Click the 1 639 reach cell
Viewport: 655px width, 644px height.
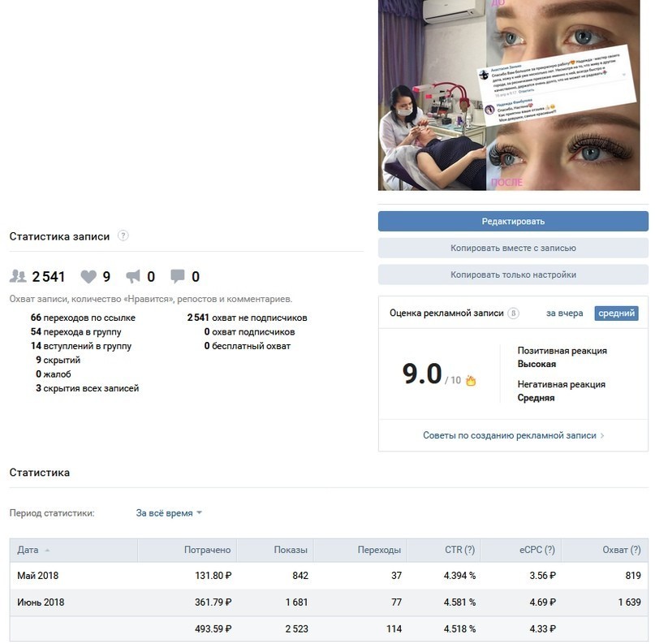click(630, 603)
